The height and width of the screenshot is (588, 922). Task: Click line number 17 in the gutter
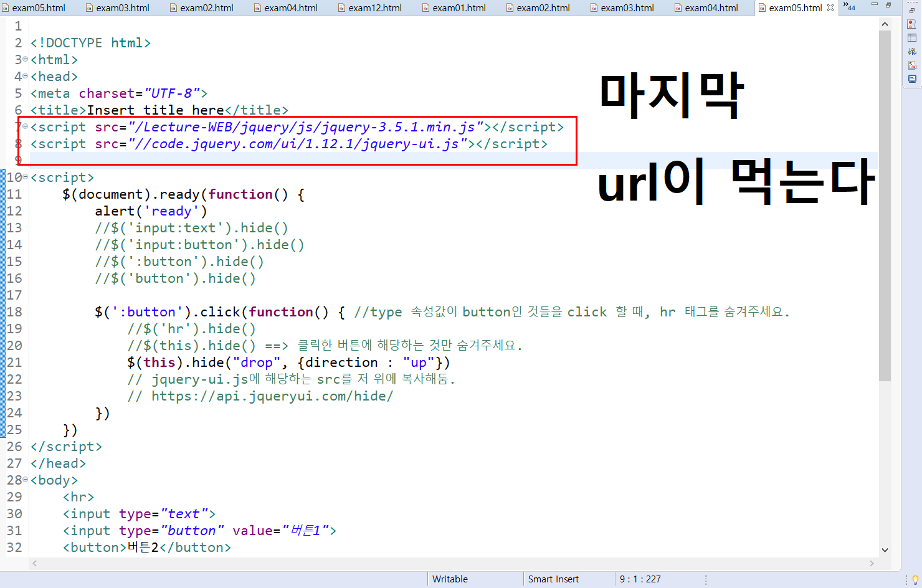tap(14, 295)
